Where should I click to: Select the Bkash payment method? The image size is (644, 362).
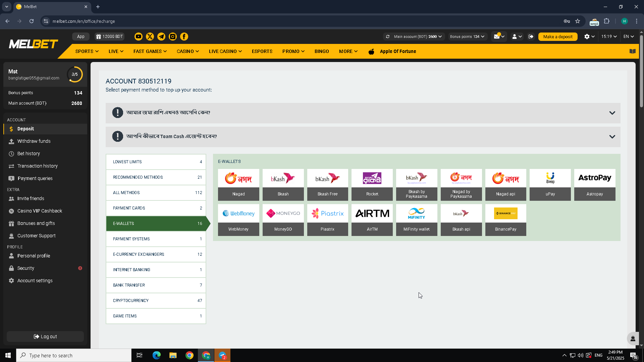click(283, 185)
